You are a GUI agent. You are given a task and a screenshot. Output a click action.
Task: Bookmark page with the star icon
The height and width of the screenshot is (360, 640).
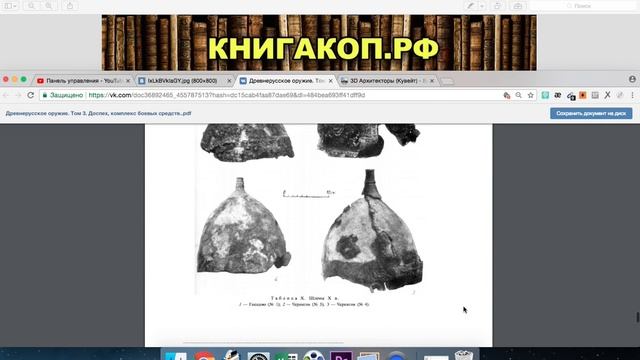pos(531,95)
